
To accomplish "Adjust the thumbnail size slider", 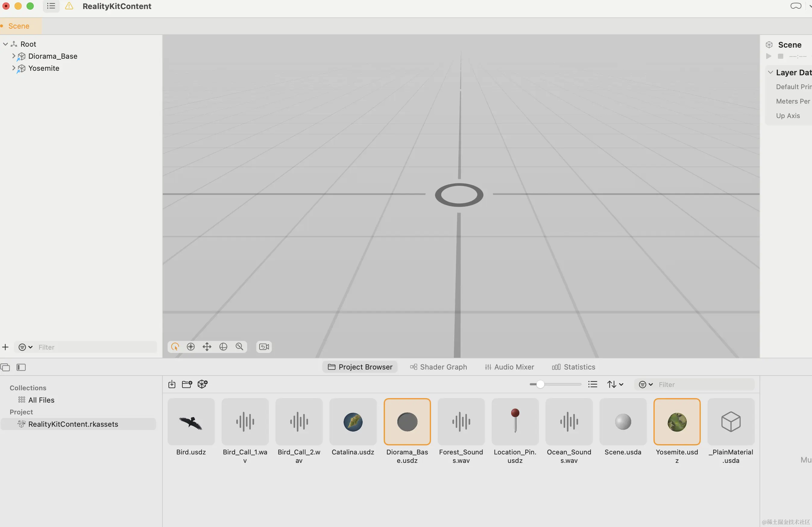I will [555, 385].
